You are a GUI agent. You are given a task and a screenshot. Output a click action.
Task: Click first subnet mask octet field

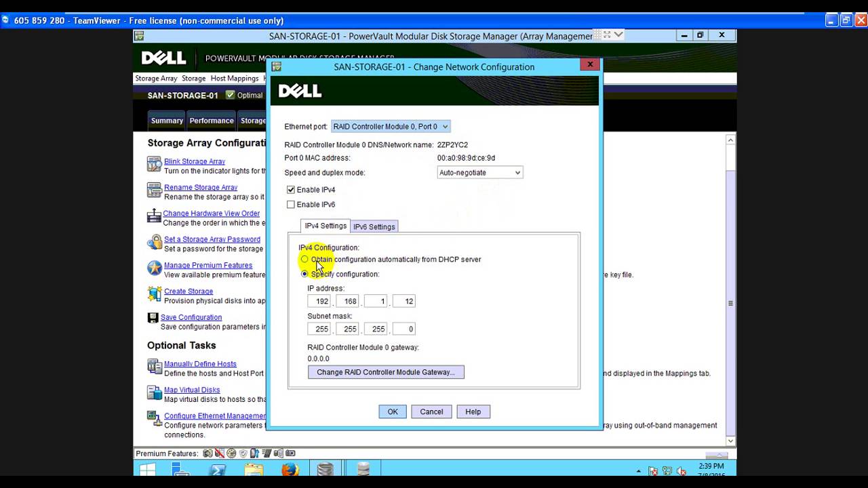[319, 329]
